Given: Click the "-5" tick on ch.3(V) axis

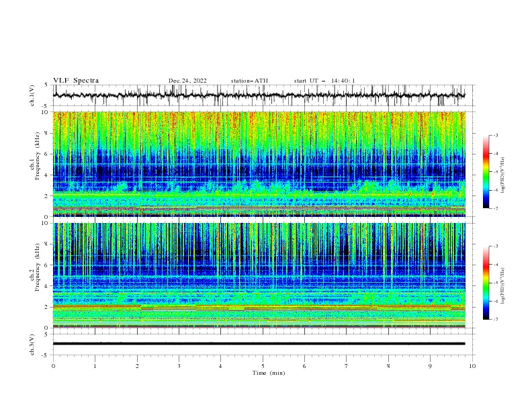Looking at the screenshot, I should (45, 355).
